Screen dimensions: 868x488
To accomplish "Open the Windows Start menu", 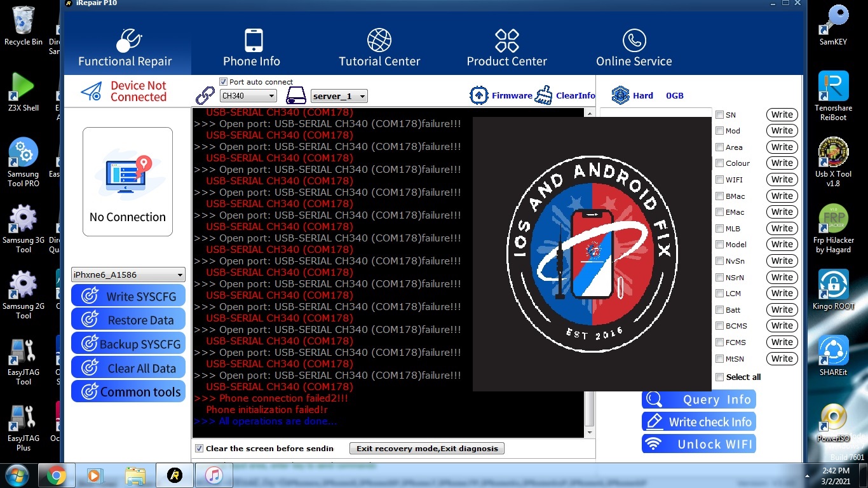I will (17, 475).
